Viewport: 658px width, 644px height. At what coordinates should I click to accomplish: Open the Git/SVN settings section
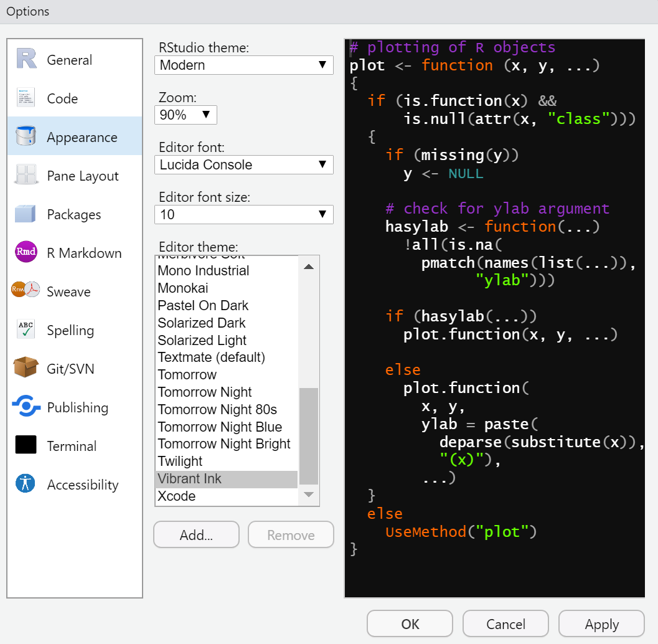pyautogui.click(x=75, y=367)
